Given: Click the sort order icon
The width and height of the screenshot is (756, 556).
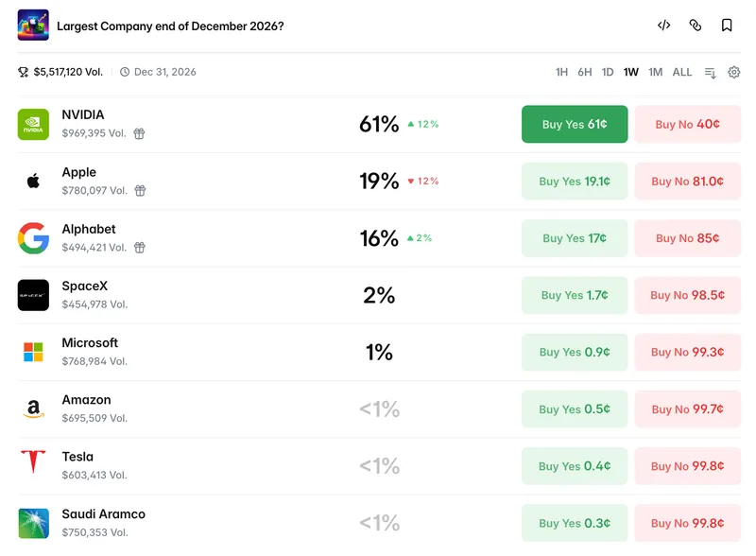Looking at the screenshot, I should 711,73.
